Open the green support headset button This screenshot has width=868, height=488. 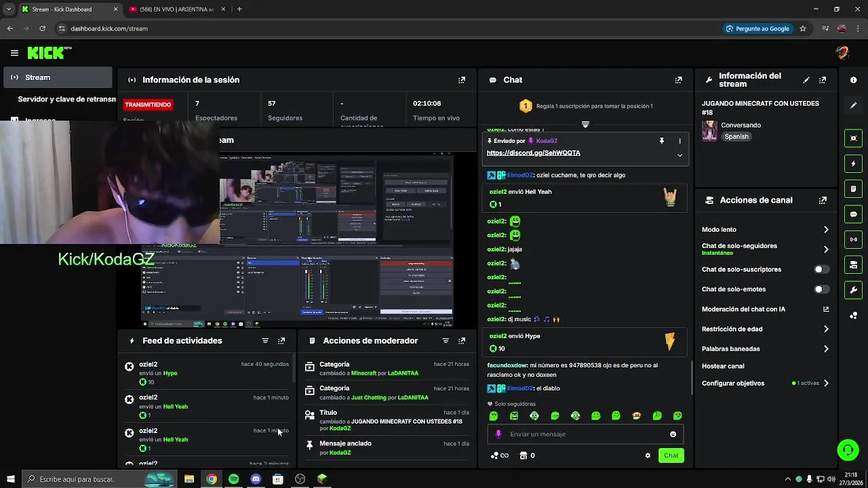click(x=848, y=449)
